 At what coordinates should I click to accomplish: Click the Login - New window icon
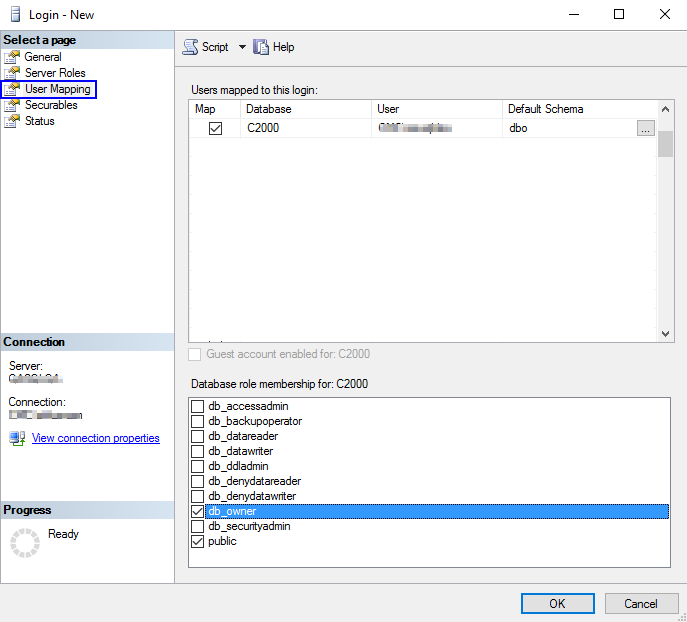pyautogui.click(x=15, y=14)
